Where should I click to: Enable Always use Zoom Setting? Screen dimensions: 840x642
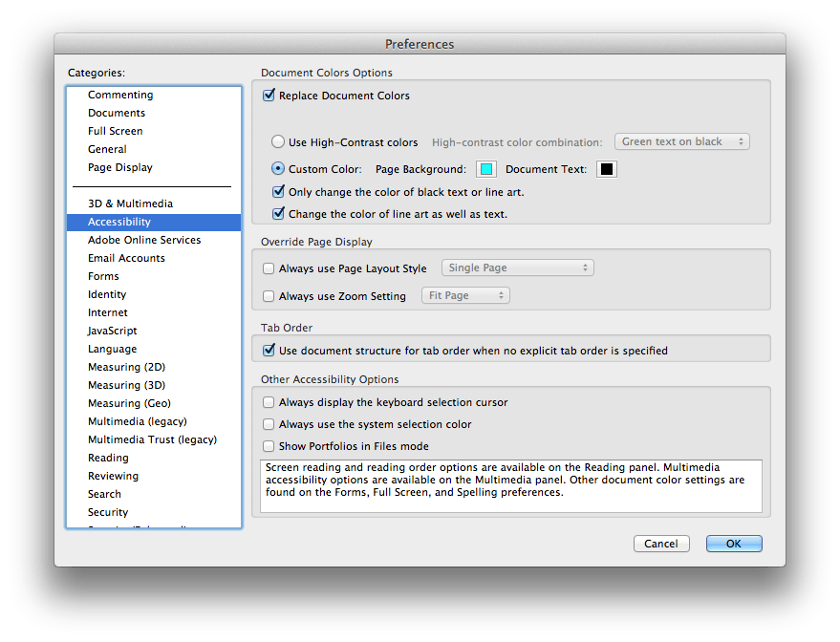[269, 296]
